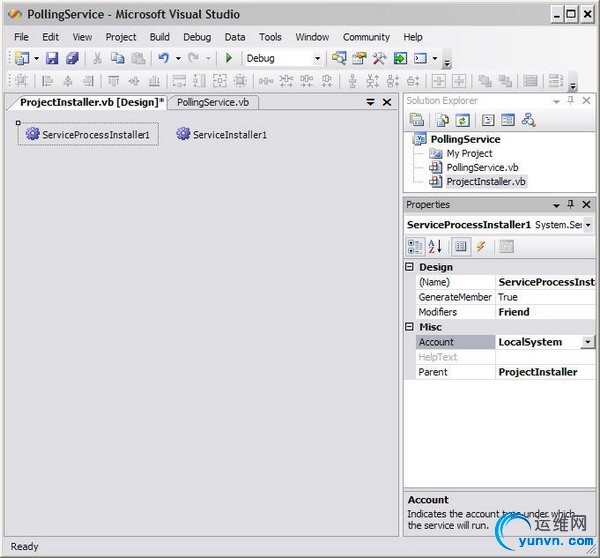Sort properties alphabetically with A-Z icon
600x558 pixels.
coord(435,246)
